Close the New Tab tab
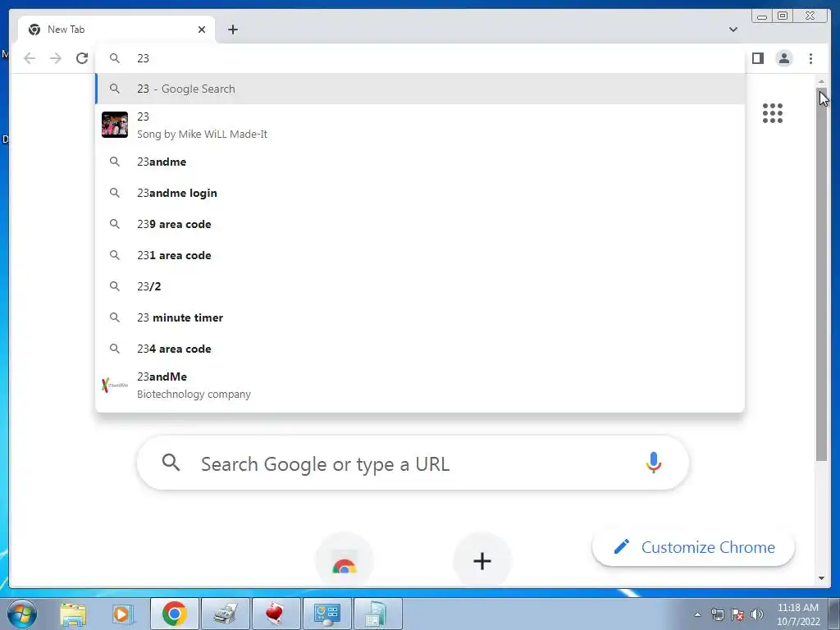 [x=202, y=30]
